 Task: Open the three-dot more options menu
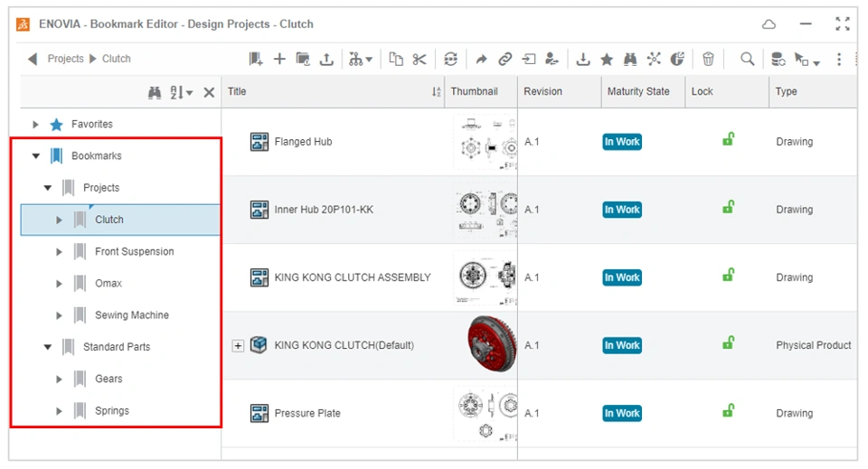click(x=839, y=59)
